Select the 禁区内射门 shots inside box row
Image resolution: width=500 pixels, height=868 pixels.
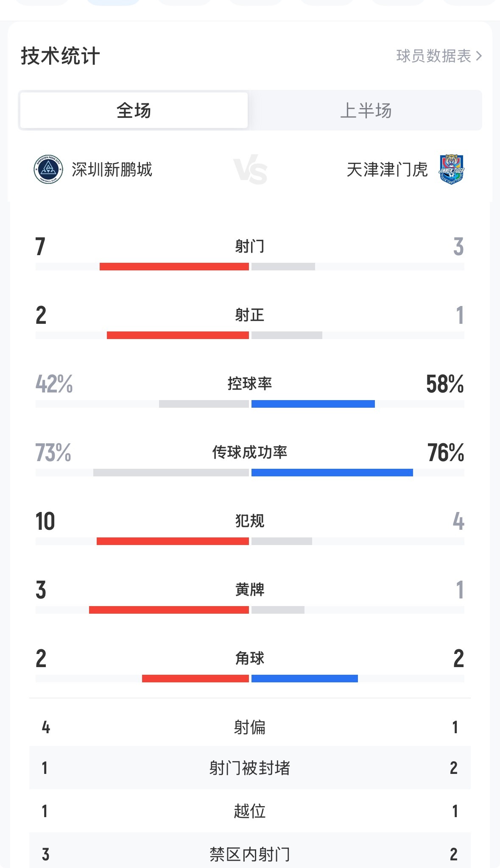click(x=250, y=850)
